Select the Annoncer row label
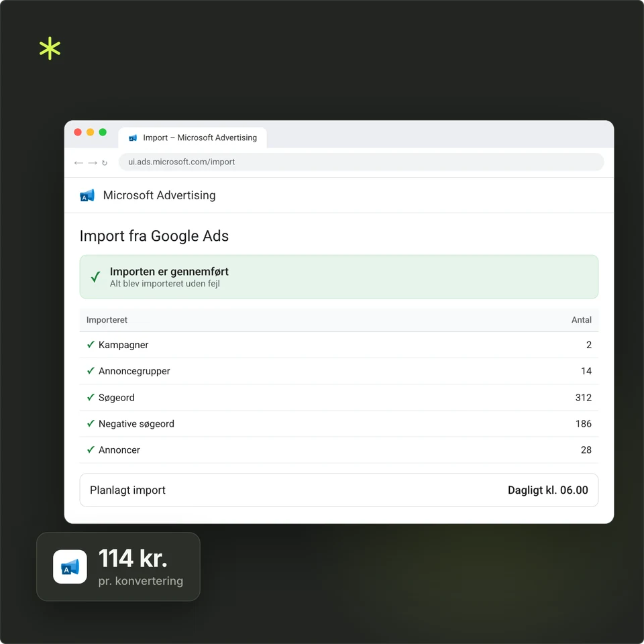 coord(119,449)
